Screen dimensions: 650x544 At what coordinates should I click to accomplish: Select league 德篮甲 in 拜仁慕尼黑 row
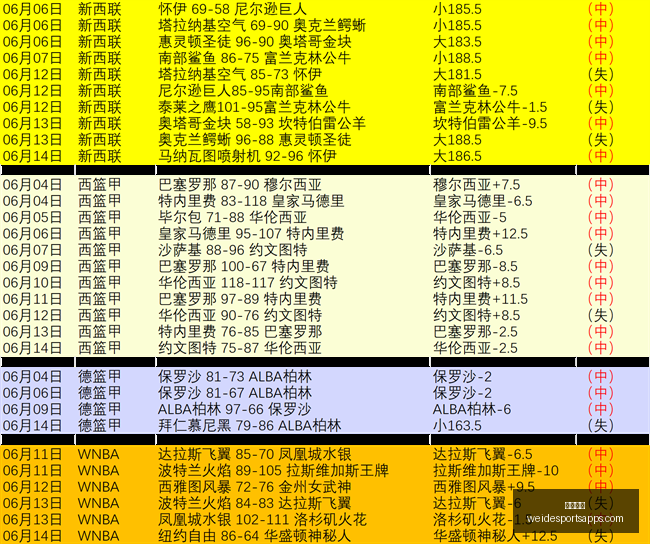[99, 425]
